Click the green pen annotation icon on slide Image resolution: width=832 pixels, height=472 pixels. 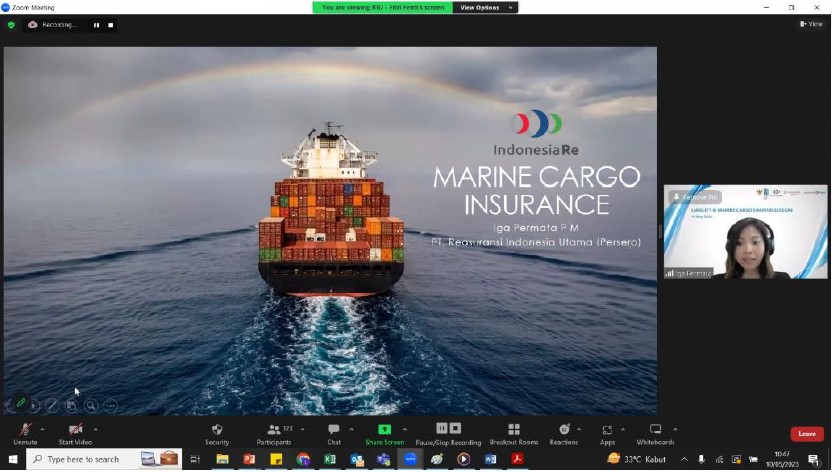[20, 403]
